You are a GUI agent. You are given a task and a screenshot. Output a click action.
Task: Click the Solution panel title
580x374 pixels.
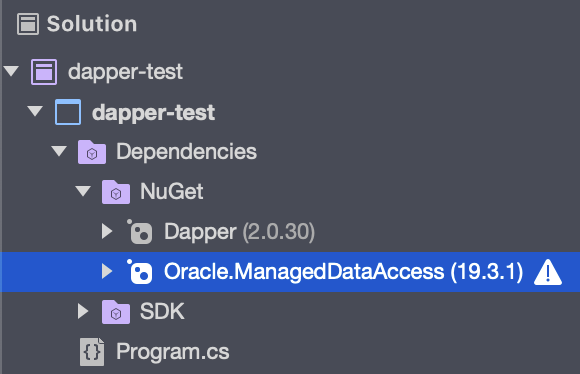tap(92, 24)
